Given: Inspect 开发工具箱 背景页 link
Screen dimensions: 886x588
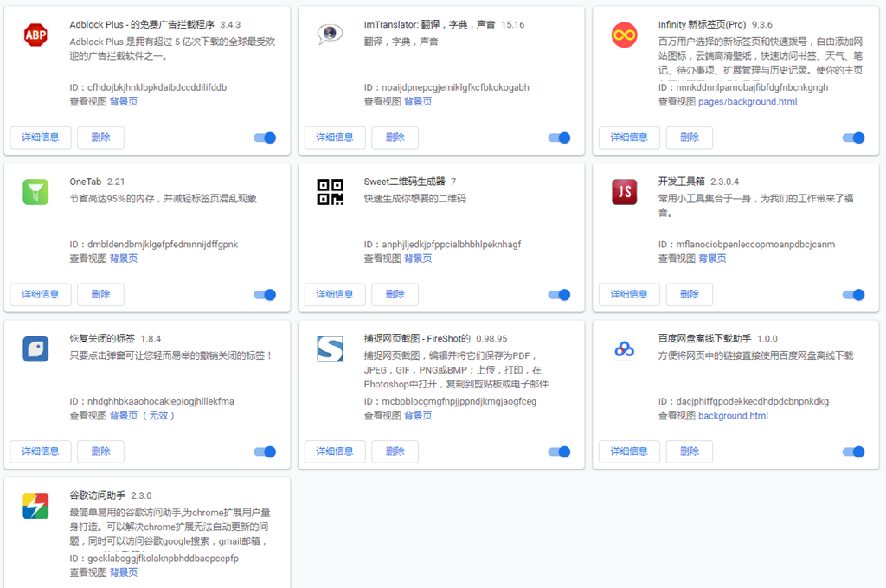Looking at the screenshot, I should (x=713, y=259).
